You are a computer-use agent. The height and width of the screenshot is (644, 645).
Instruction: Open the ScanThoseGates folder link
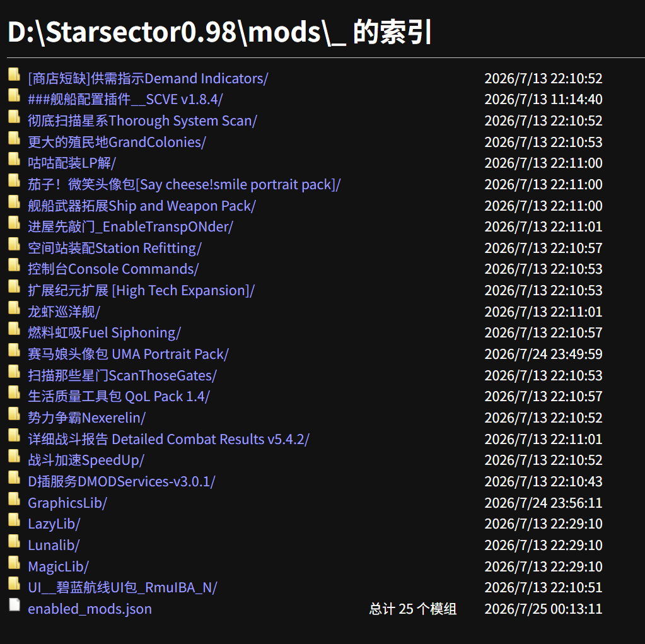coord(122,376)
